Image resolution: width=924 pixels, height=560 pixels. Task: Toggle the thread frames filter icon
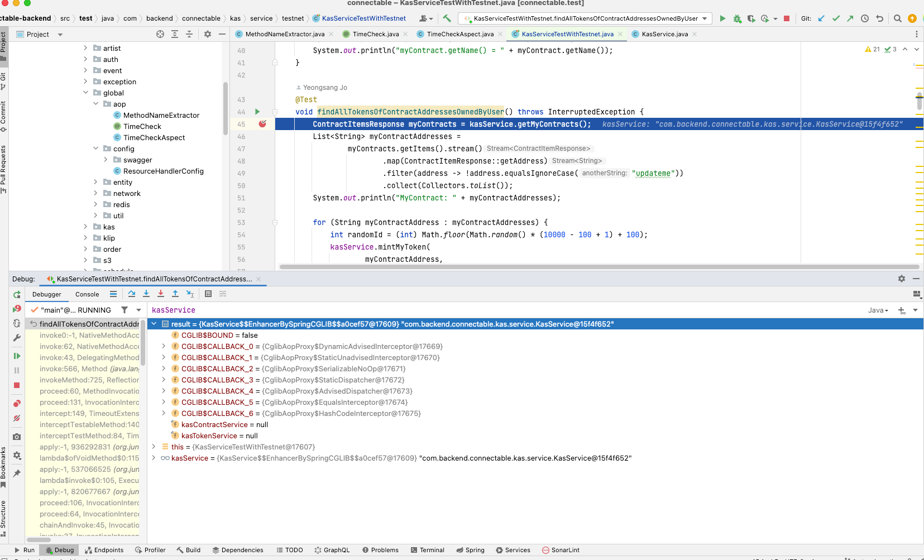coord(125,310)
